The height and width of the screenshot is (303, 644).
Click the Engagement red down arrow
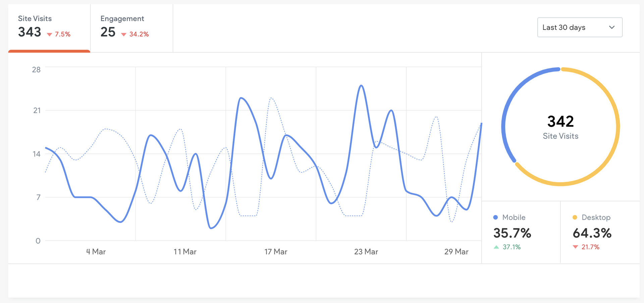(x=124, y=35)
